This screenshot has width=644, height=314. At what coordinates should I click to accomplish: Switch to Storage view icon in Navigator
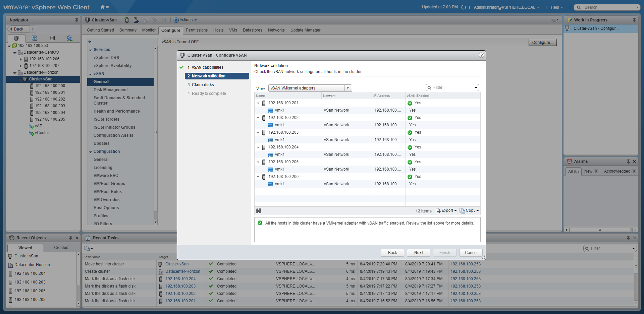click(x=52, y=38)
